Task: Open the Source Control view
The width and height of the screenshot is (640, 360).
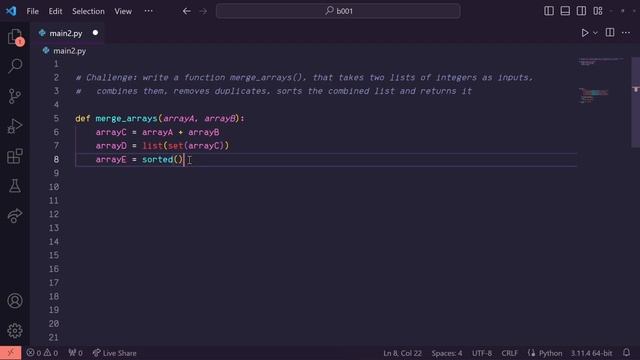Action: point(15,96)
